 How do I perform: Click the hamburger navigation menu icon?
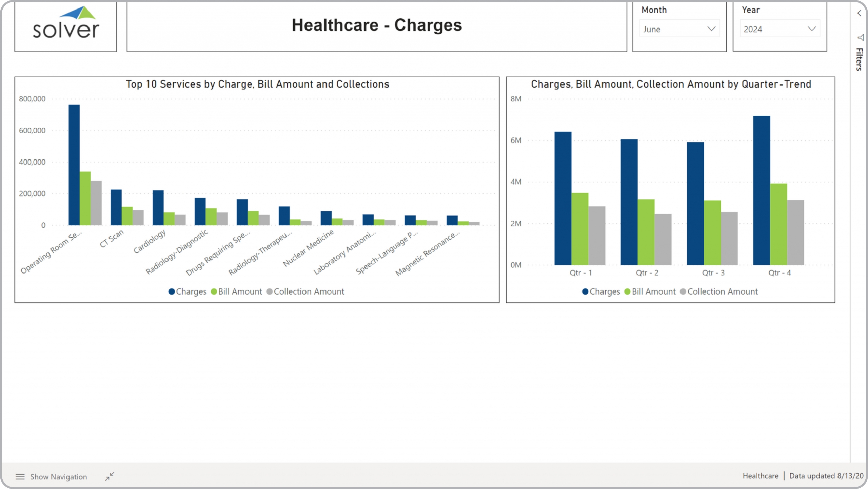point(20,477)
